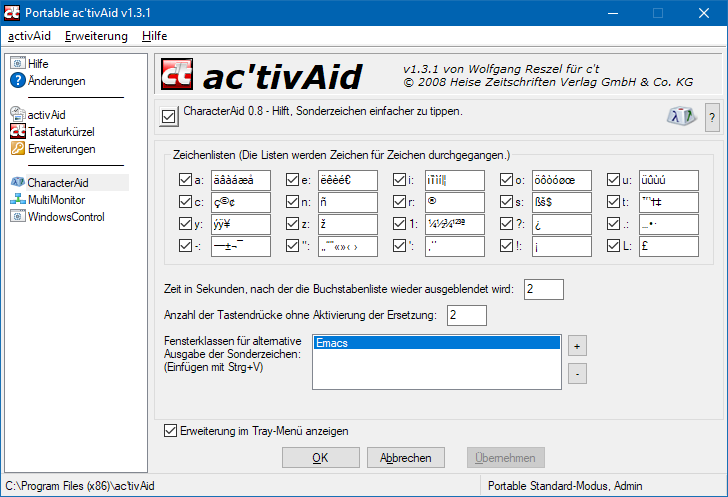Select Erweiterungen in the sidebar
728x497 pixels.
click(62, 149)
